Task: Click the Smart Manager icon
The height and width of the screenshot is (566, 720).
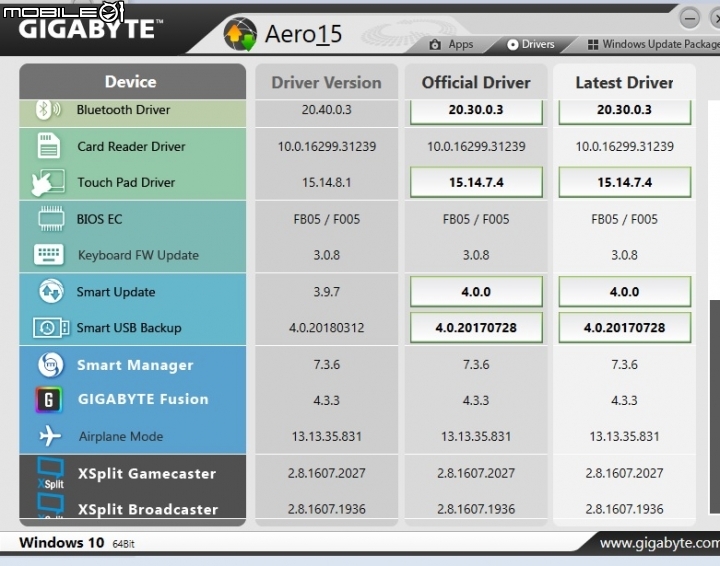Action: pos(51,365)
